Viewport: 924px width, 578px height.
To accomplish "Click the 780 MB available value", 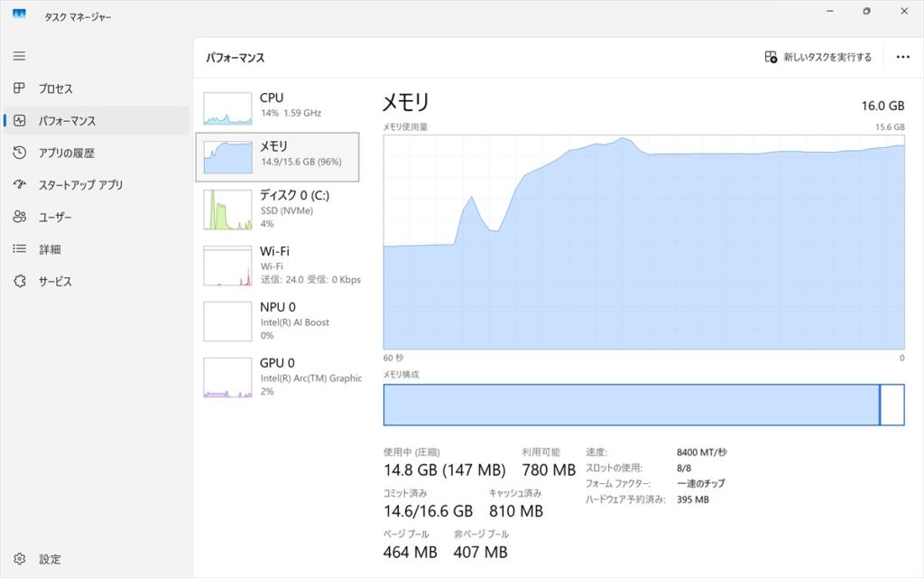I will 549,470.
